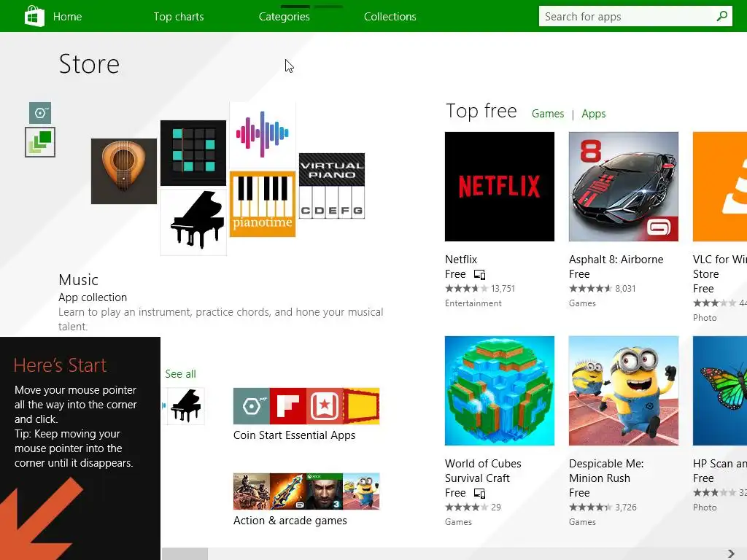This screenshot has width=747, height=560.
Task: Click the minion thumbnail in Action & arcade
Action: [x=361, y=491]
